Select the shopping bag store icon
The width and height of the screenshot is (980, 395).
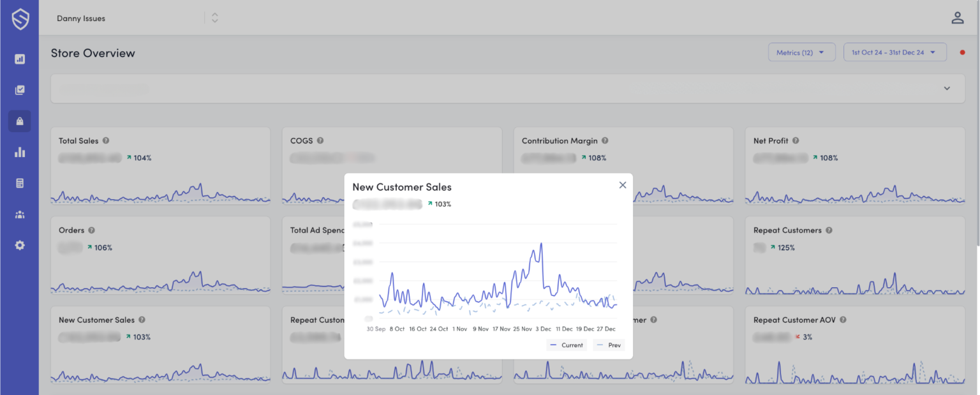[20, 121]
